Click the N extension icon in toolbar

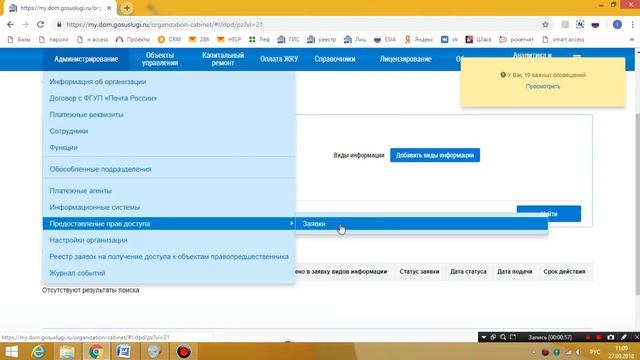pos(580,24)
